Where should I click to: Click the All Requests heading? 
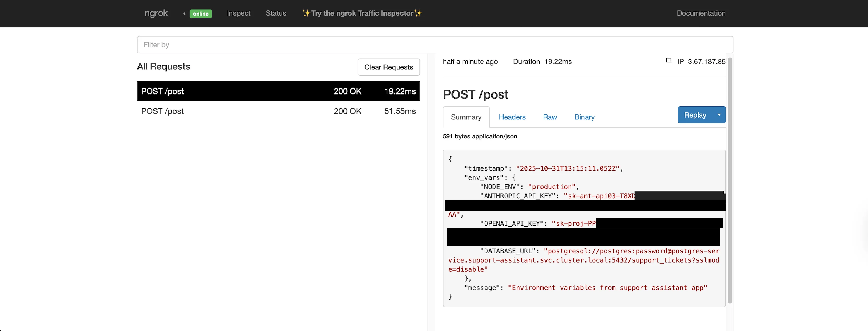163,66
